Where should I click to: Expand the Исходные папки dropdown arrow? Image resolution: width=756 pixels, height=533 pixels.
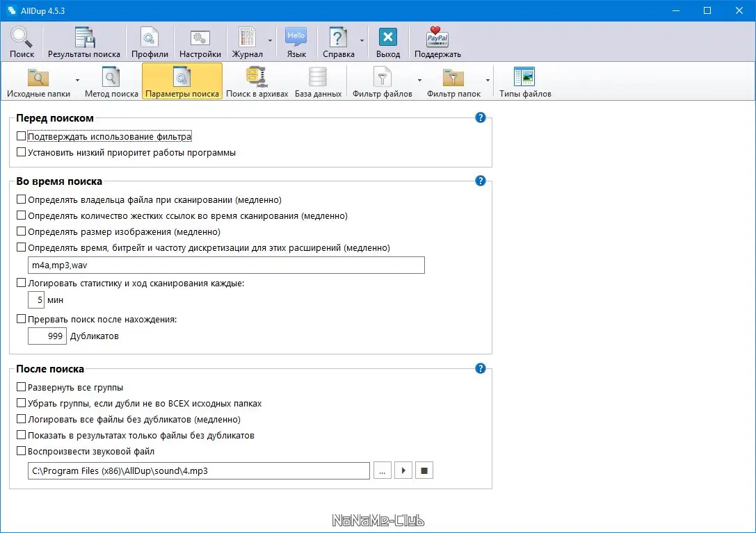77,81
